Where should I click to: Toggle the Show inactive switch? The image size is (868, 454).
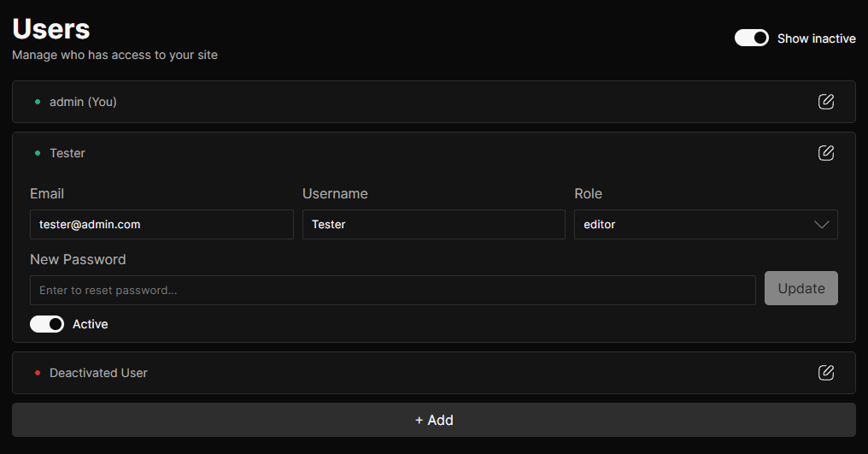[x=751, y=38]
